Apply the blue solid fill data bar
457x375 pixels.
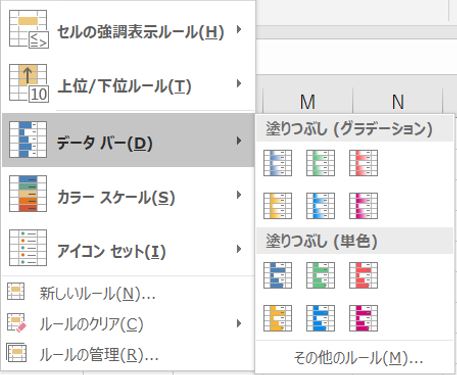(277, 275)
